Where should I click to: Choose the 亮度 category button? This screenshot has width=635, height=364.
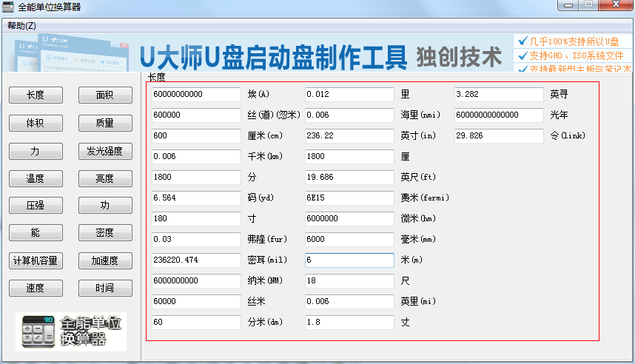click(105, 178)
